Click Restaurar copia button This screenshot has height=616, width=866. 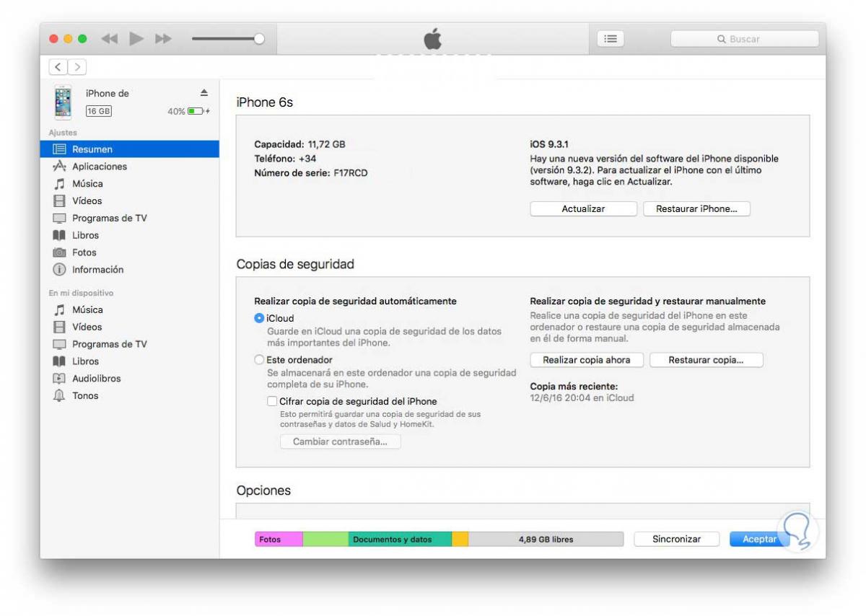pyautogui.click(x=706, y=360)
